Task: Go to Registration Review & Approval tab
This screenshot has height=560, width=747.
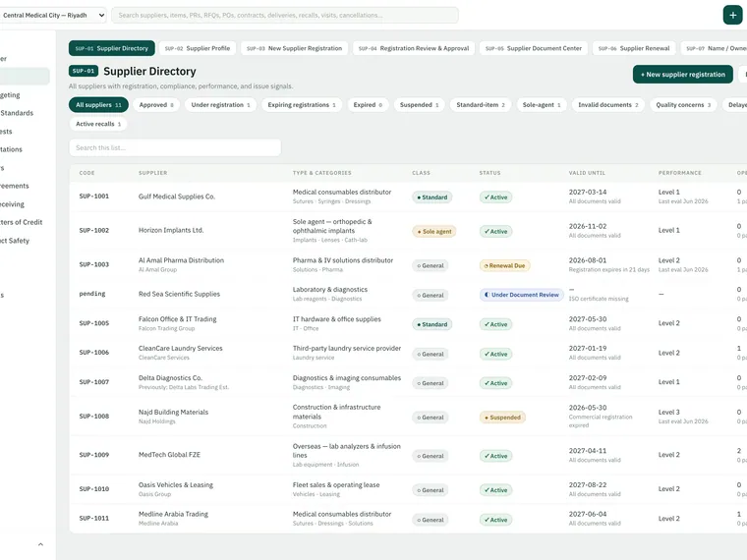Action: click(414, 48)
